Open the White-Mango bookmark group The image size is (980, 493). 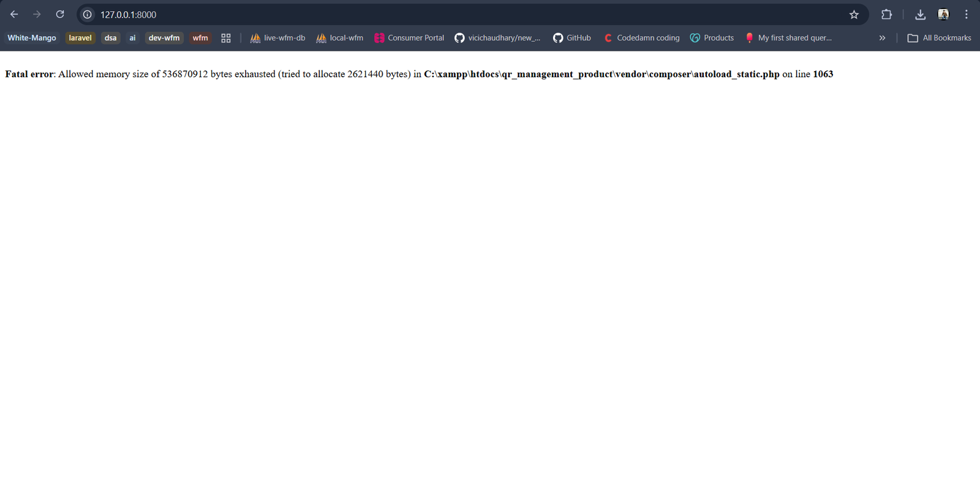(x=32, y=38)
